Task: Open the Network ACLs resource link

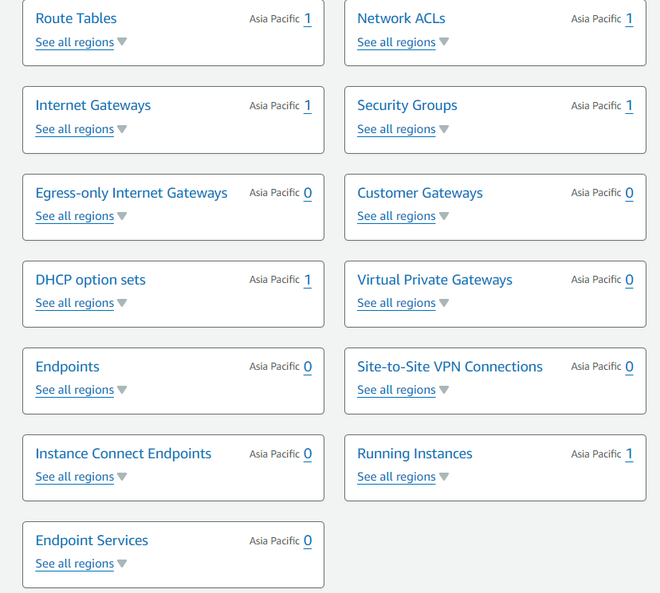Action: [x=401, y=18]
